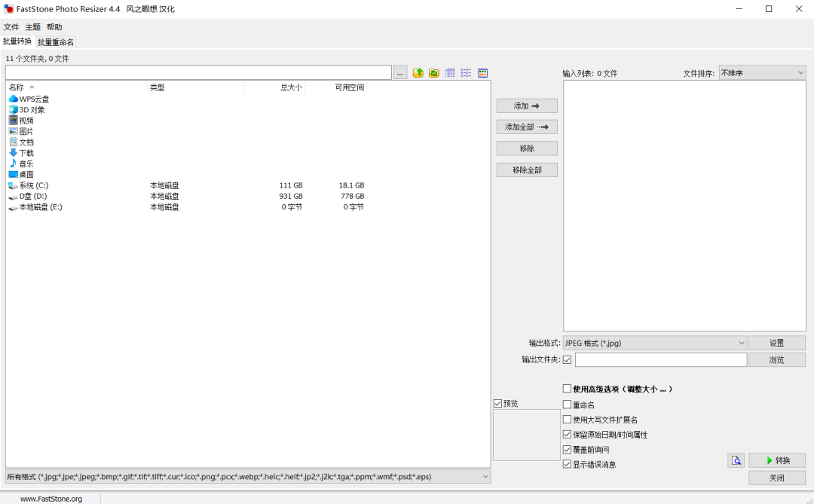814x504 pixels.
Task: Click the www.FastStone.org status bar link
Action: click(x=51, y=499)
